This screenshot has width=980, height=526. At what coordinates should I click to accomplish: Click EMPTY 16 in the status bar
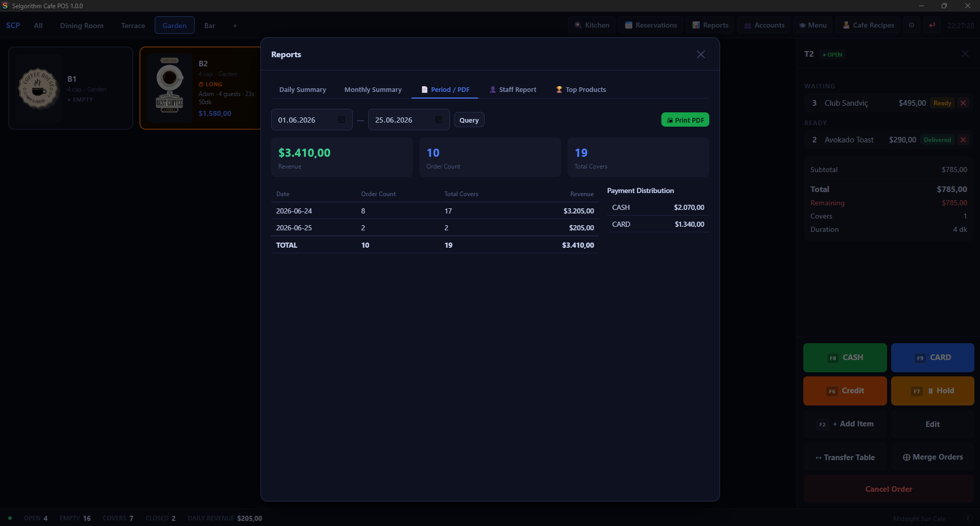click(75, 518)
